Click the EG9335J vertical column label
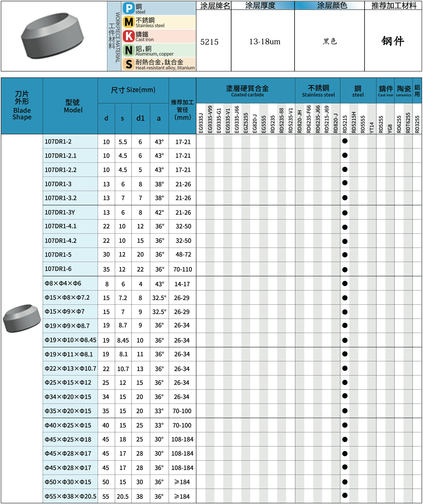The height and width of the screenshot is (504, 423). point(201,123)
